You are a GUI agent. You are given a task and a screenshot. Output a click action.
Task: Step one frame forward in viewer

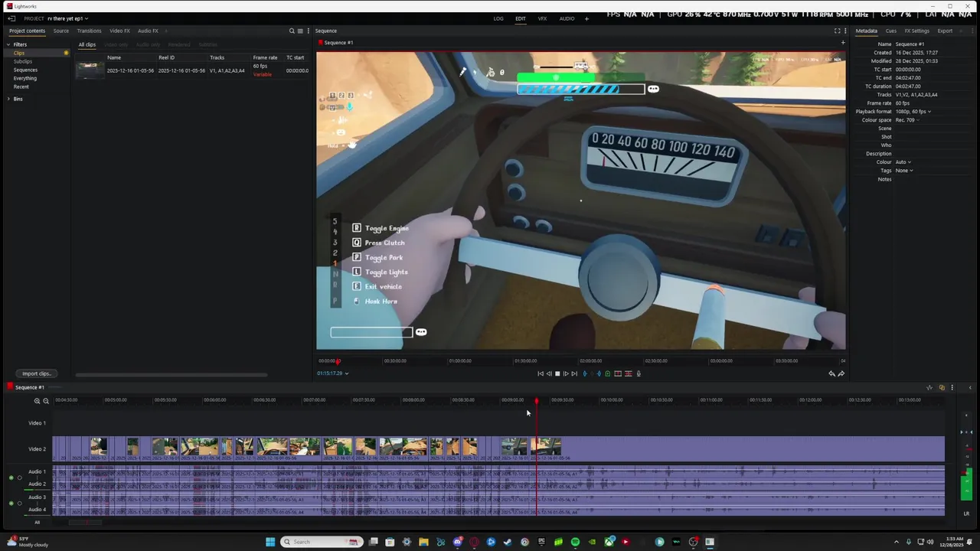point(566,373)
